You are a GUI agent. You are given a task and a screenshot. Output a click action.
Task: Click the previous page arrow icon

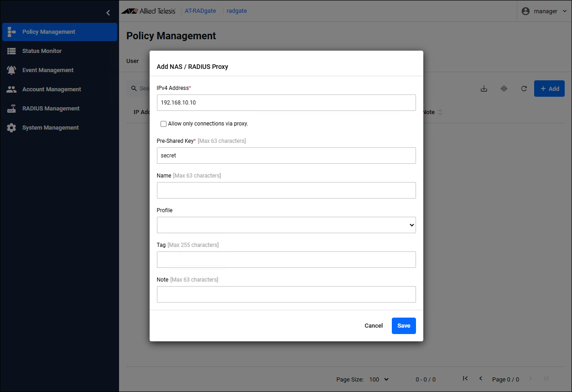481,379
